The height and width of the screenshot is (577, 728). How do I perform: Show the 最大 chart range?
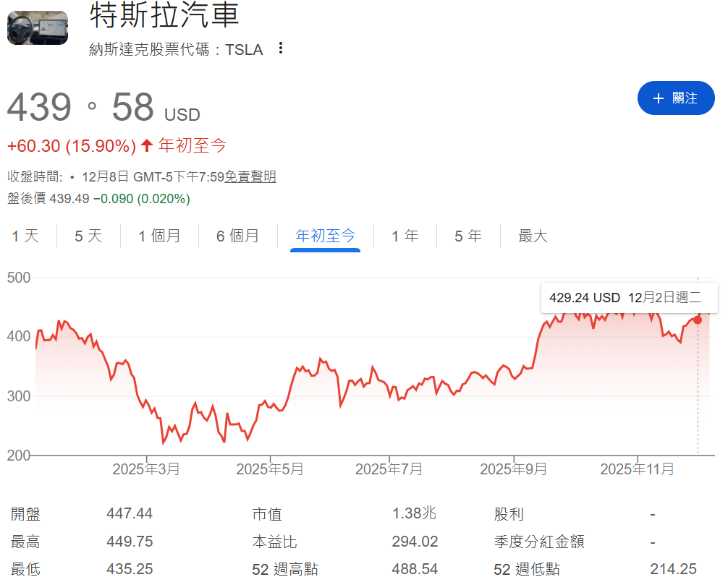[x=533, y=236]
